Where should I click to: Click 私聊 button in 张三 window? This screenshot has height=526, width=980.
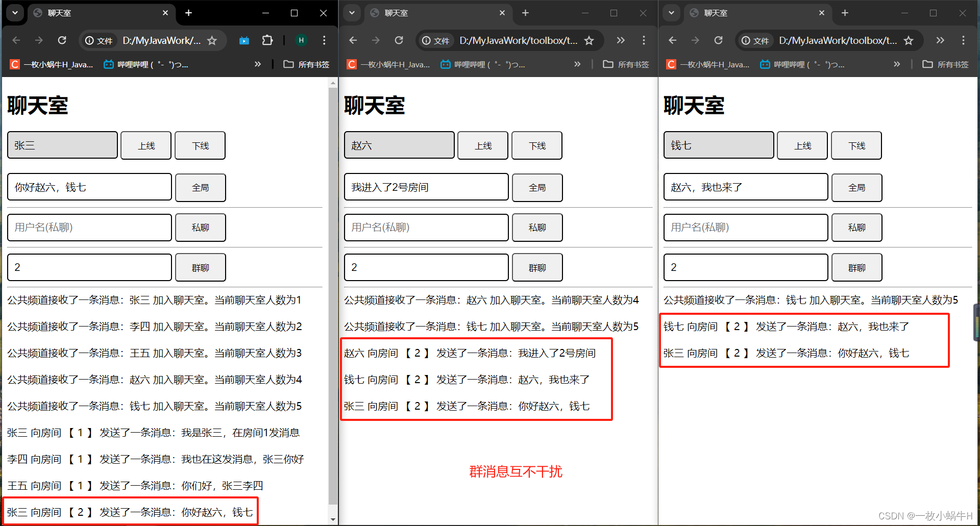(x=201, y=228)
